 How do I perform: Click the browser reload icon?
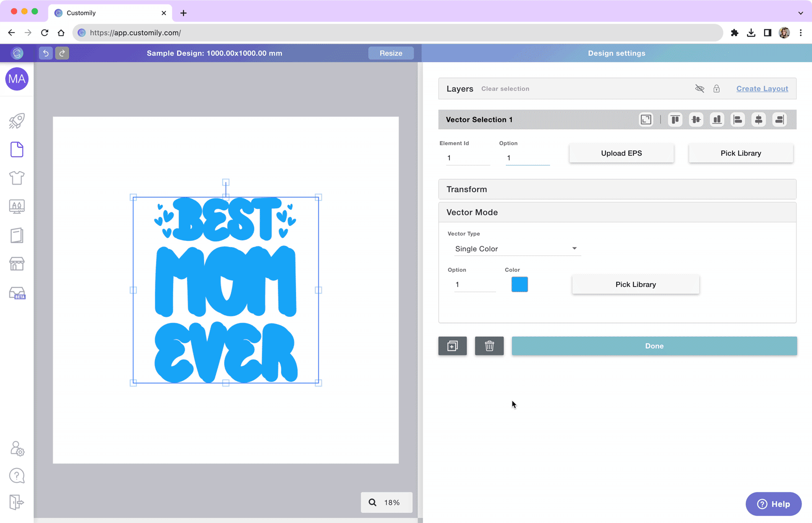pos(44,33)
